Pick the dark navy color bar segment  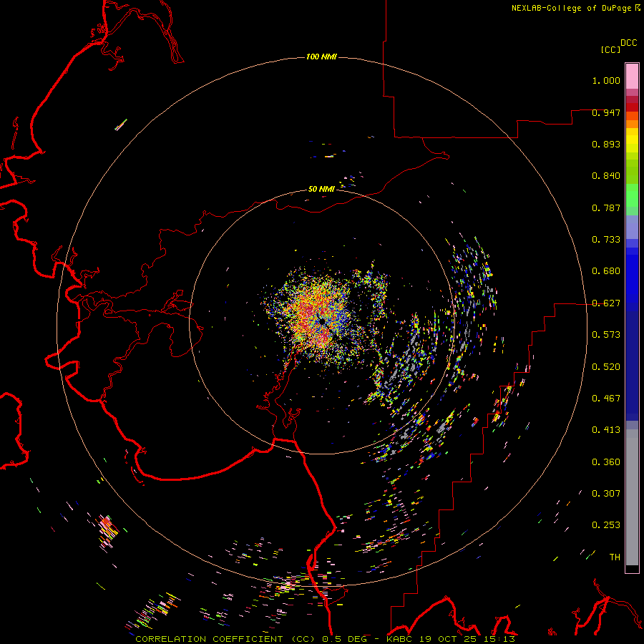[x=632, y=366]
